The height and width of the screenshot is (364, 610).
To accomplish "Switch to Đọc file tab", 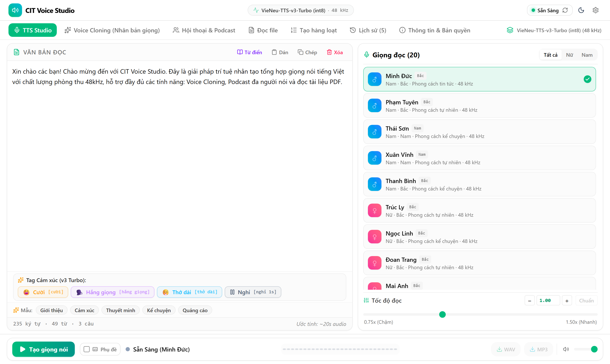I will coord(263,30).
